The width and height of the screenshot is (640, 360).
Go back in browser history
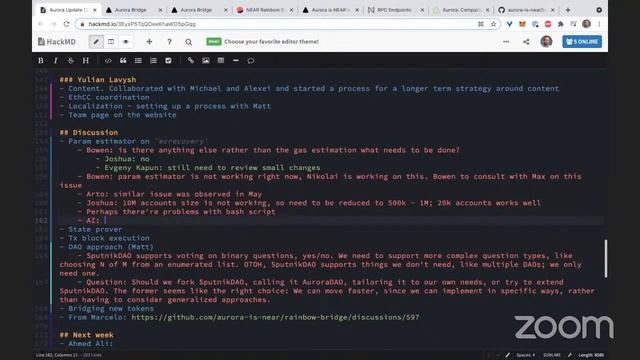(40, 24)
